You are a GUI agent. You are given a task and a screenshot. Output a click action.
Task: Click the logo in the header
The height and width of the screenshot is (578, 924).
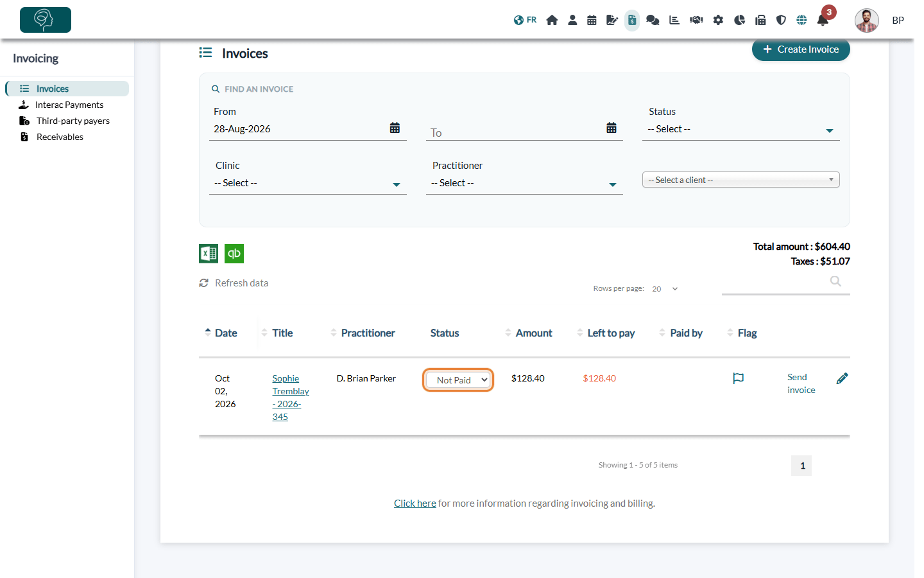point(46,20)
